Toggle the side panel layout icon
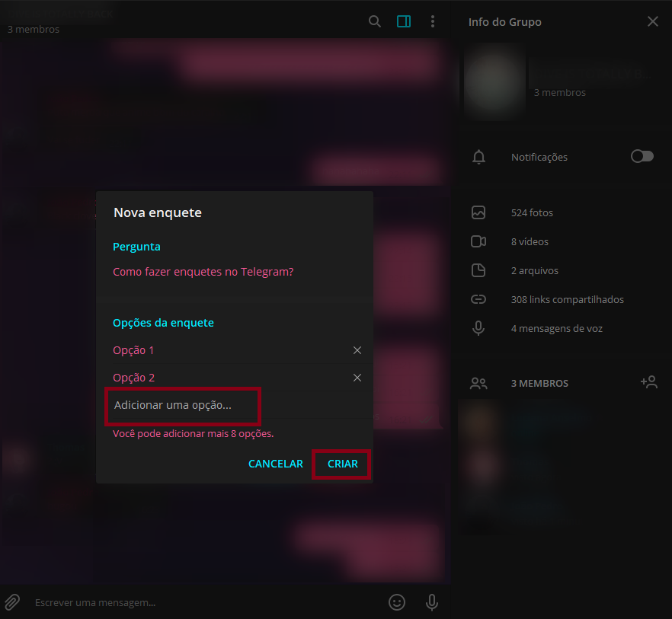 pos(404,21)
